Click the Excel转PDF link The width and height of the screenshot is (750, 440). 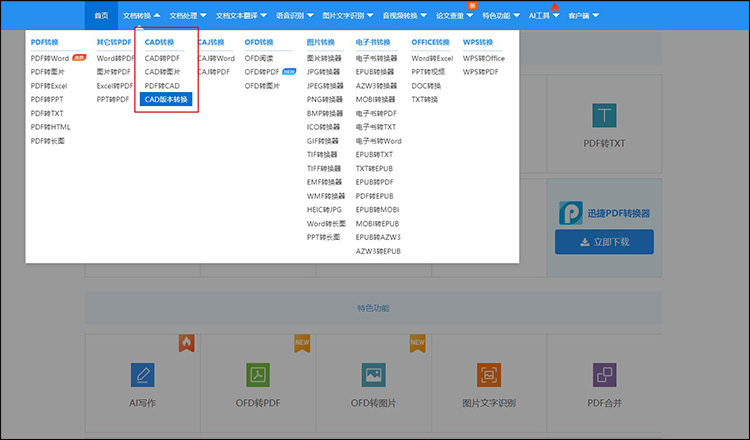point(115,86)
